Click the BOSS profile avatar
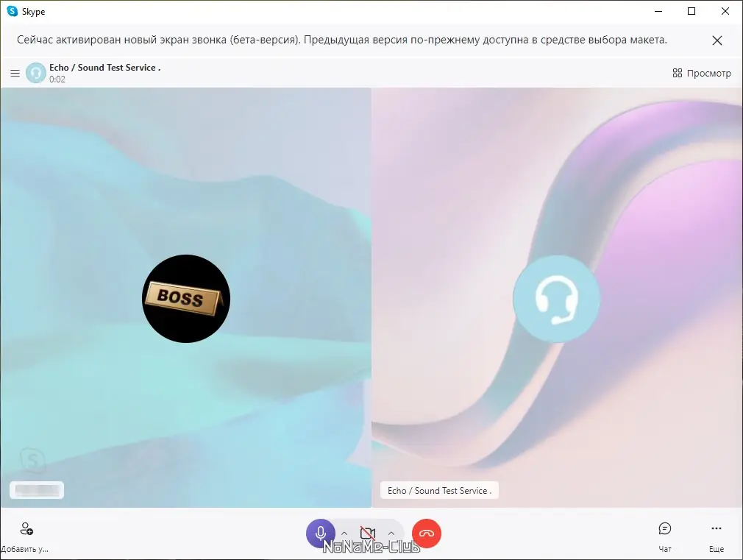 186,299
